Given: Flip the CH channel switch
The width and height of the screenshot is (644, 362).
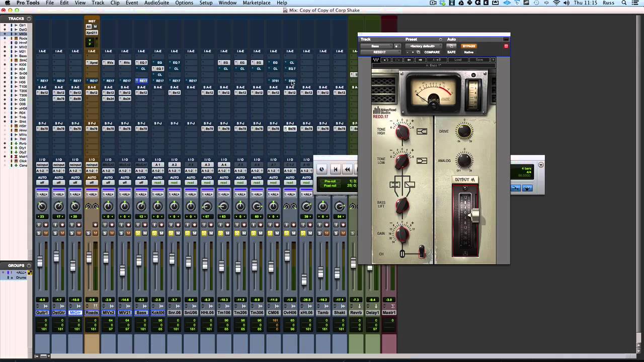Looking at the screenshot, I should coord(422,251).
